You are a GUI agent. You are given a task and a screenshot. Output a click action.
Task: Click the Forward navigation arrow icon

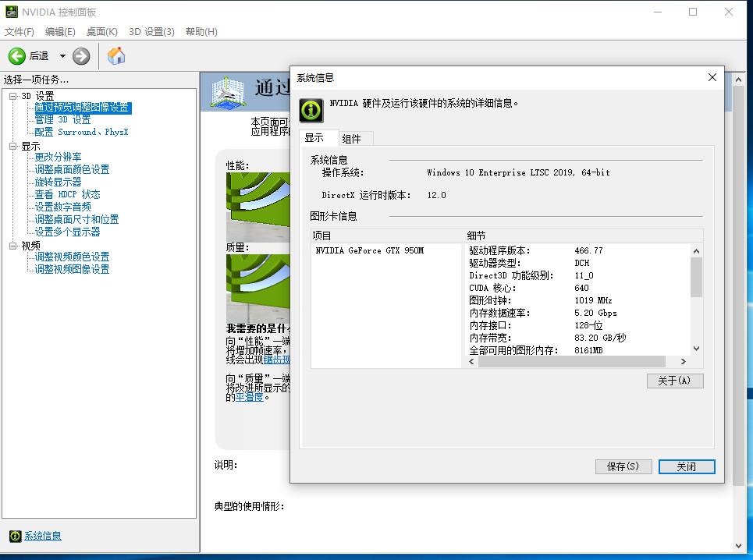pos(80,55)
